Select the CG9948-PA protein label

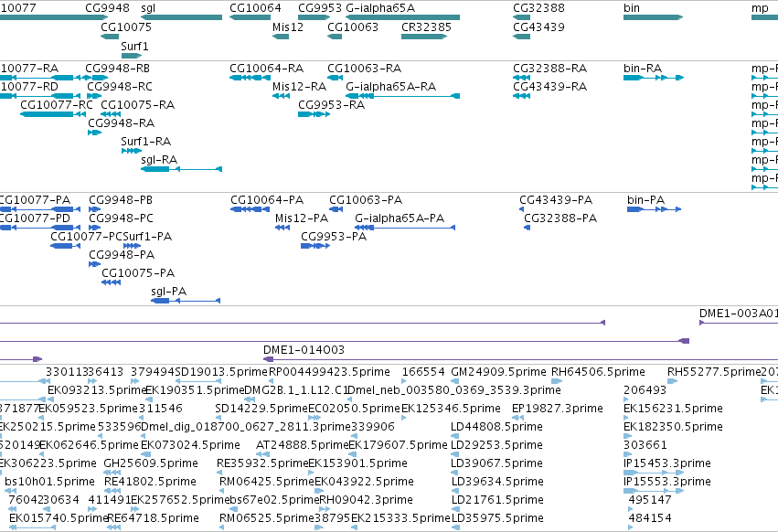[x=122, y=255]
